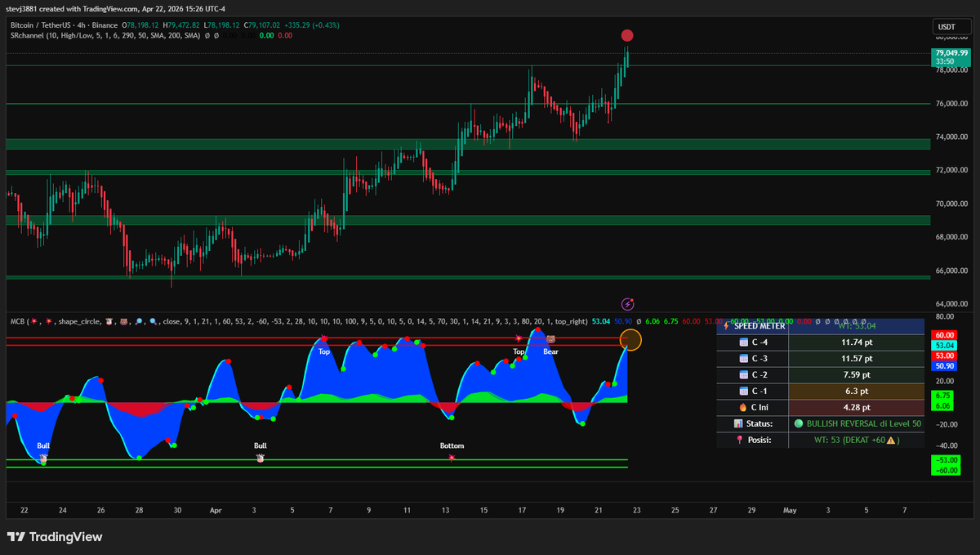The width and height of the screenshot is (980, 555).
Task: Click the May label on time axis
Action: point(789,510)
